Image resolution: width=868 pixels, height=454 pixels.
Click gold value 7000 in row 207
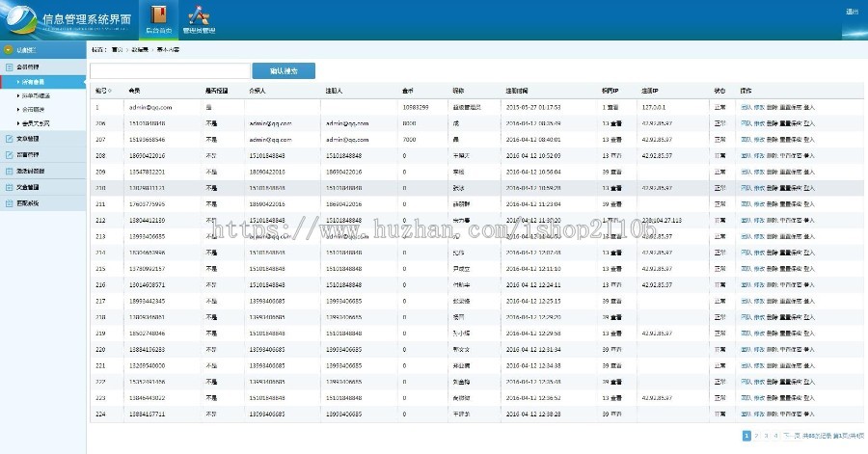[409, 140]
